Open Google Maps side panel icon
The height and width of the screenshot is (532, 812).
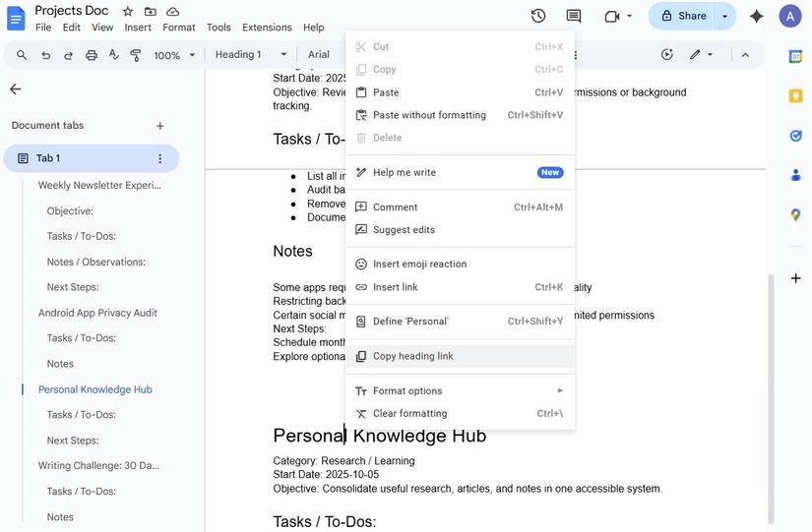click(795, 214)
